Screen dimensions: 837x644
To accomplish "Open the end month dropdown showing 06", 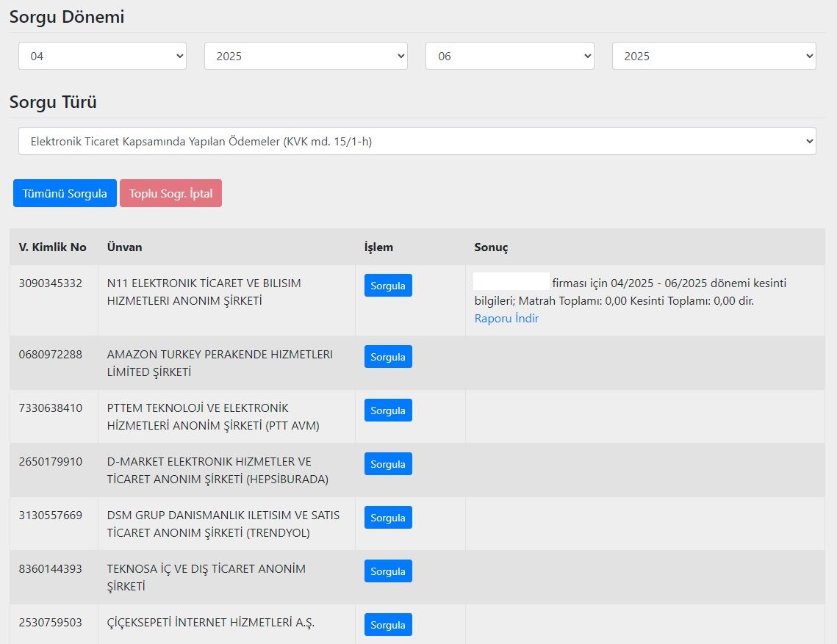I will pos(509,56).
